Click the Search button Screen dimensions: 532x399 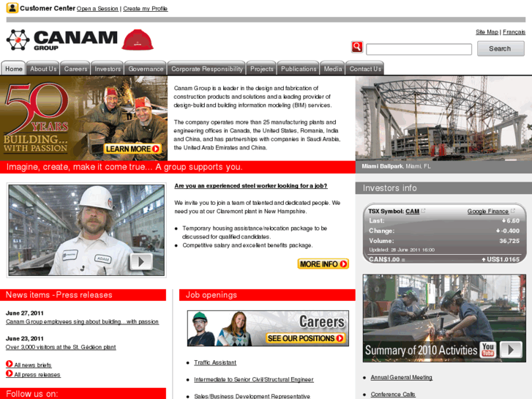501,48
